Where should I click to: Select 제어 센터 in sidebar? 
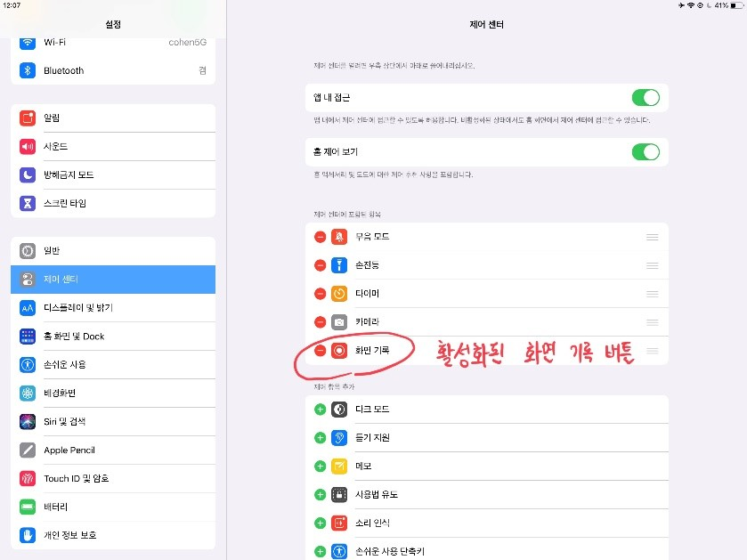coord(113,280)
